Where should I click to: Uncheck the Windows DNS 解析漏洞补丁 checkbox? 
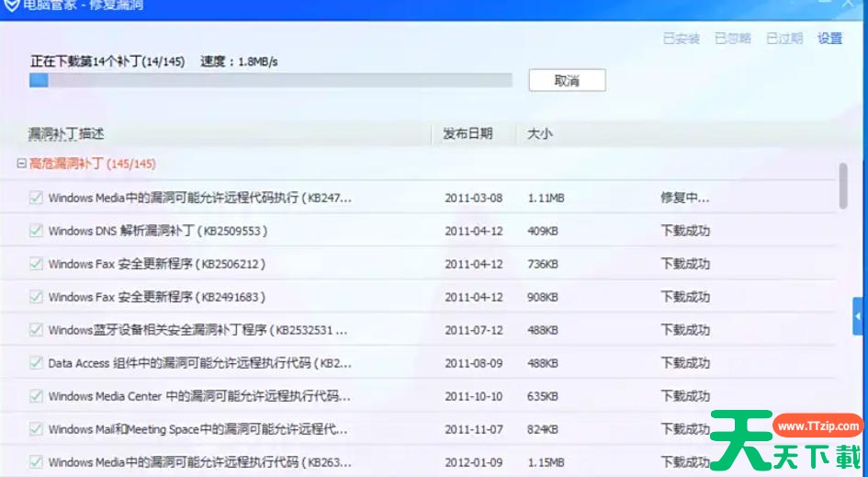pos(36,231)
